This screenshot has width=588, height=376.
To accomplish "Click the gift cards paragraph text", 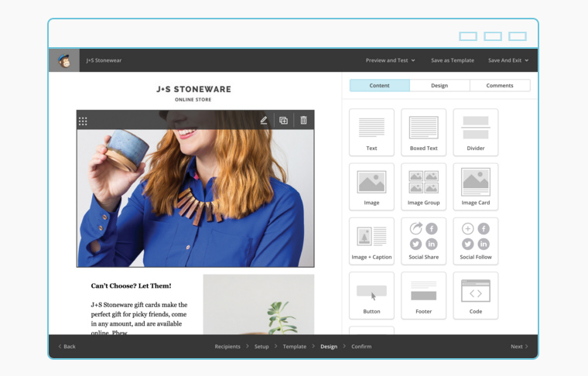I will click(139, 318).
